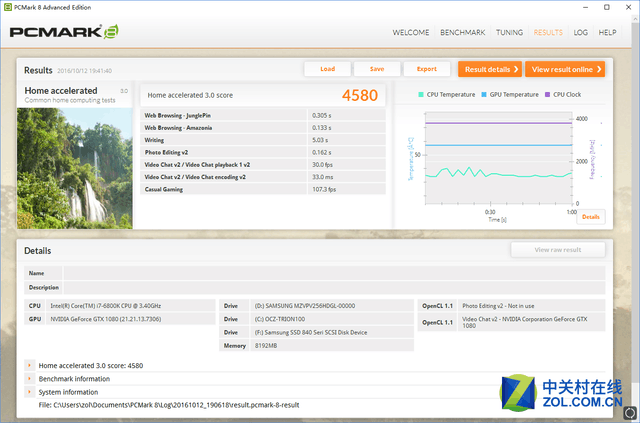Click the Name input field
The height and width of the screenshot is (423, 640).
[x=334, y=273]
